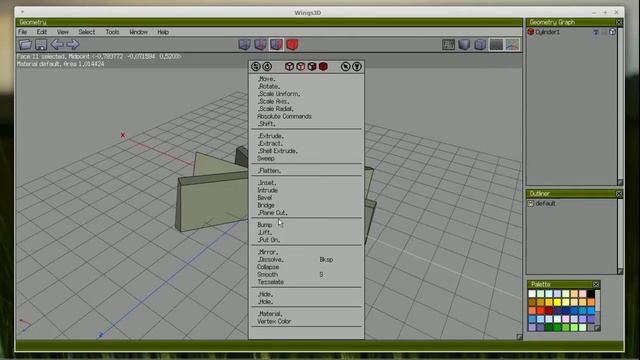
Task: Click Cylinder1 red cube object icon
Action: point(531,32)
